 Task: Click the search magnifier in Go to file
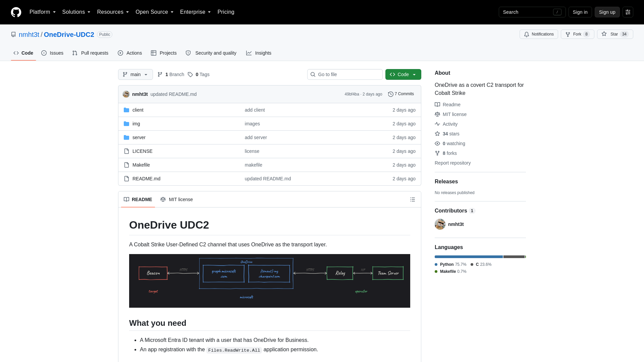point(313,74)
